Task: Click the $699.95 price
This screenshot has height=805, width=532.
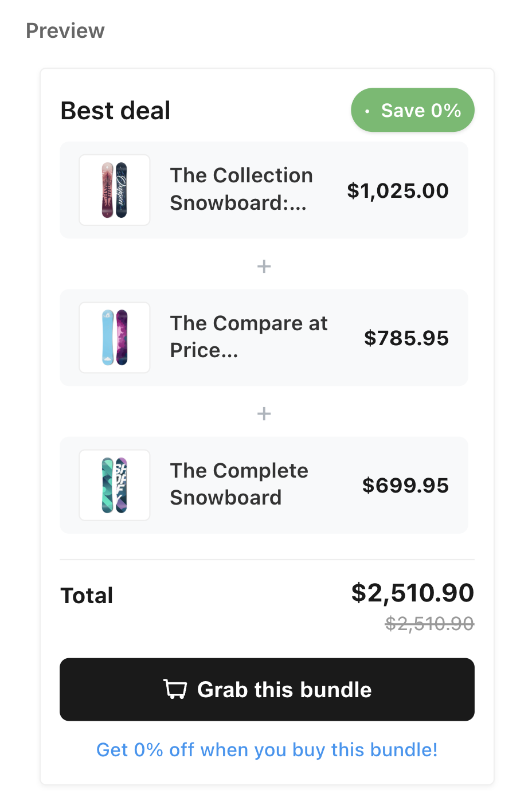Action: (x=405, y=486)
